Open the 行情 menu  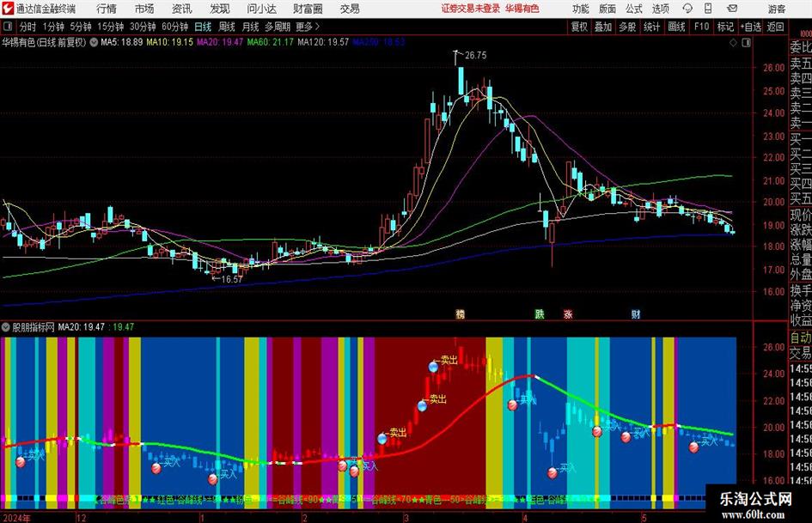[107, 9]
